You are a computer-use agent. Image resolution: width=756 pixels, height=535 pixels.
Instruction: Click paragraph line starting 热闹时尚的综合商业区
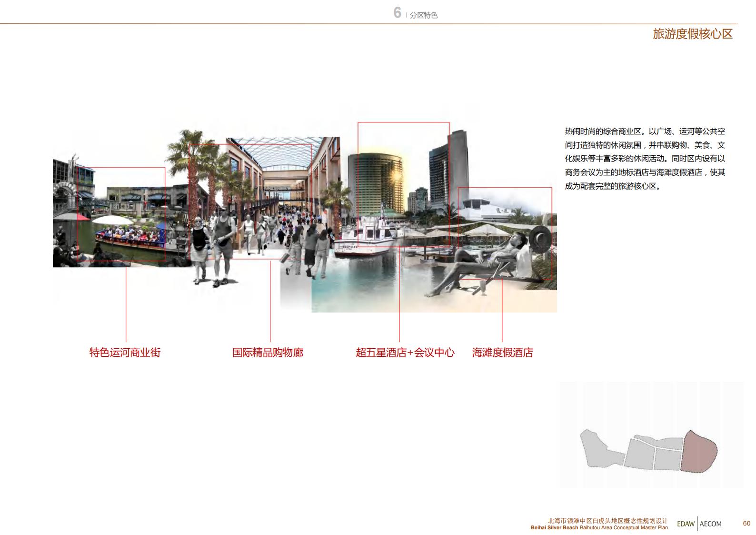(645, 131)
